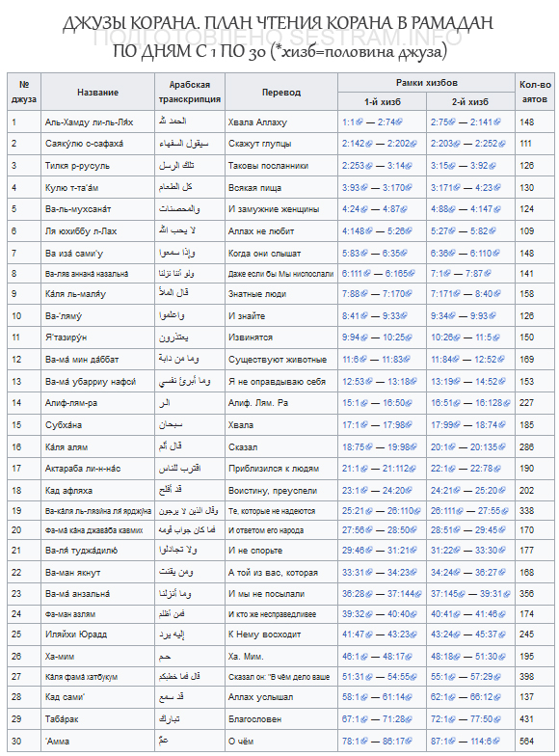Select the name 'Я'тазирун' in row 11
Viewport: 559px width, 756px height.
pyautogui.click(x=66, y=337)
